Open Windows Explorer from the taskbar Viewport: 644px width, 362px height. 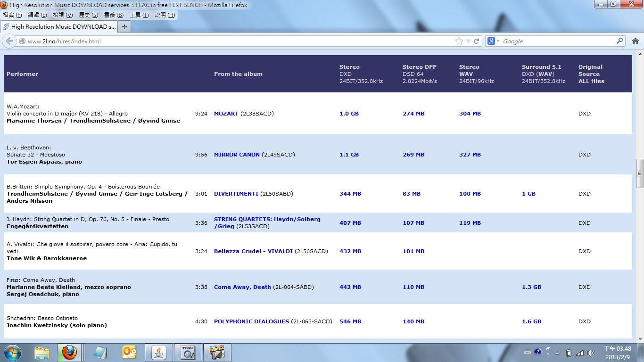42,353
